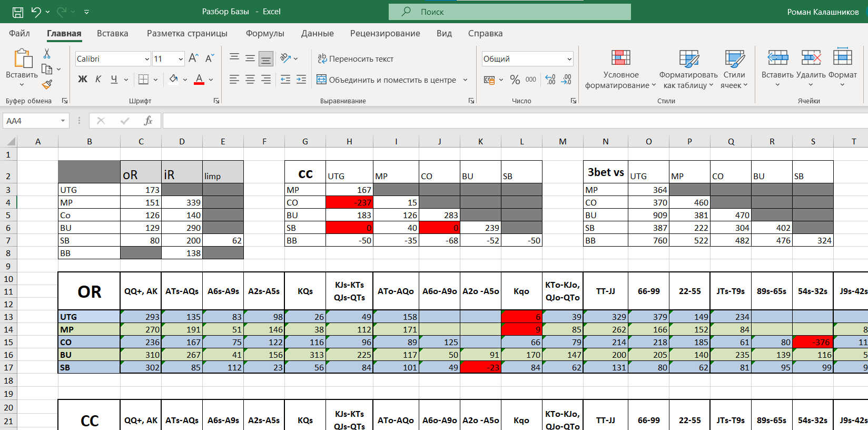This screenshot has width=868, height=430.
Task: Activate the Format Painter brush
Action: tap(47, 84)
